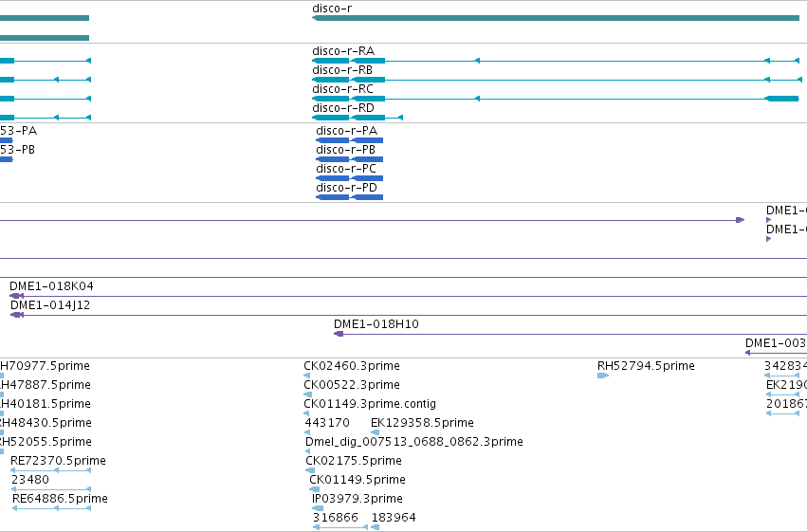
Task: Click the H48430.5prime EST label
Action: 46,423
